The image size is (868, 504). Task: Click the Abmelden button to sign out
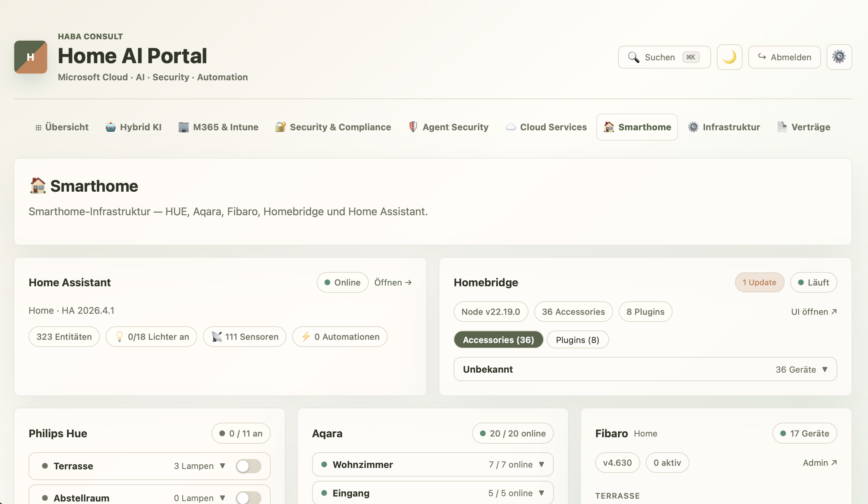pyautogui.click(x=785, y=57)
